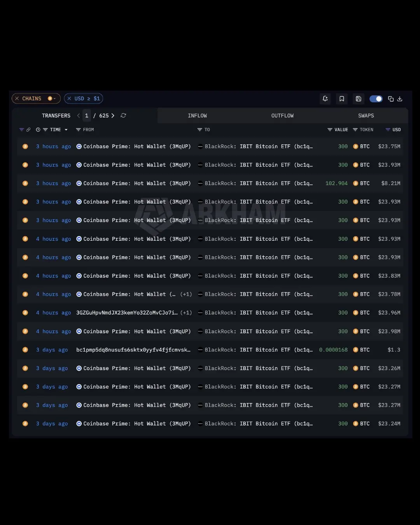Click the $23.26M USD amount
Viewport: 420px width, 525px height.
pyautogui.click(x=389, y=368)
